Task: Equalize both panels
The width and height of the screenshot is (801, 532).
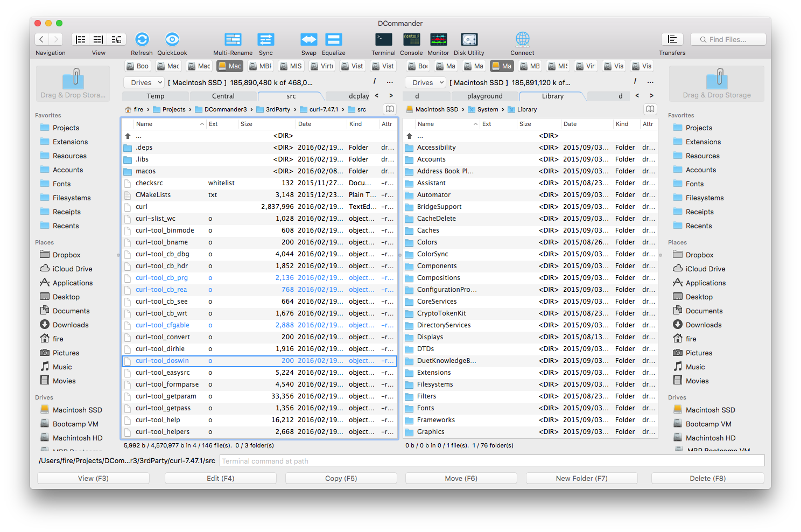Action: 334,39
